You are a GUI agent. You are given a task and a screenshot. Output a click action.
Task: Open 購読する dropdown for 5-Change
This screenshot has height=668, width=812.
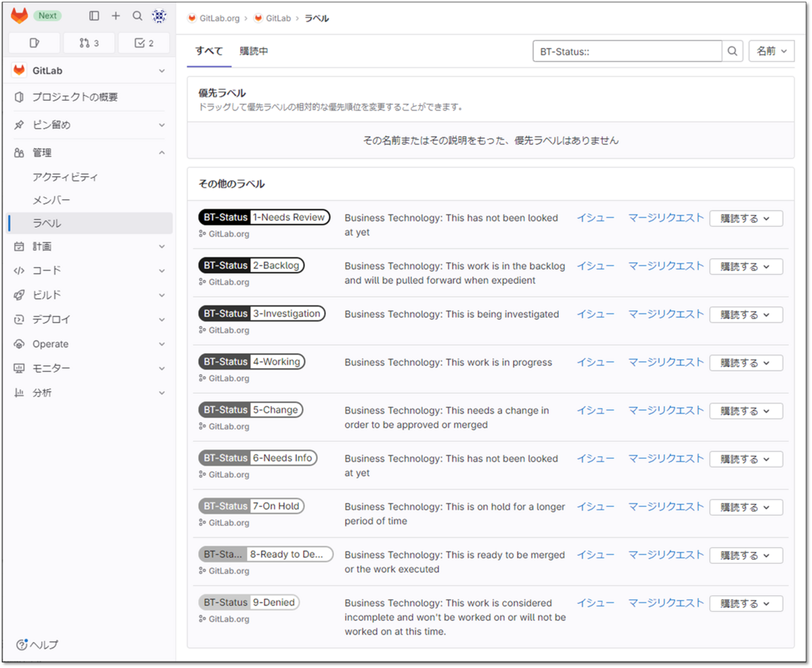click(746, 411)
